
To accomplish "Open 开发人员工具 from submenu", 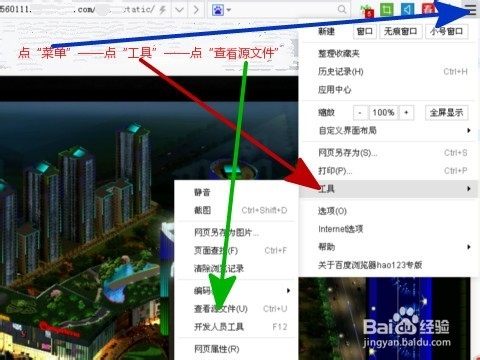I will click(x=236, y=327).
